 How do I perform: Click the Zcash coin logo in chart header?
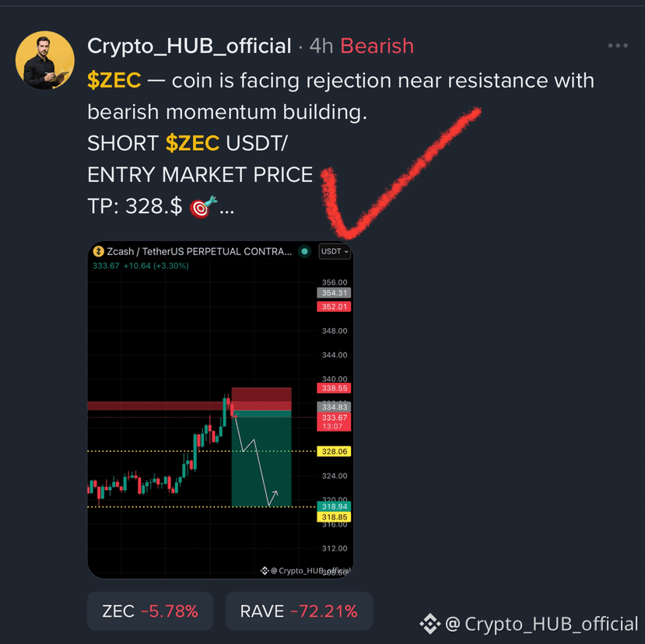[98, 251]
